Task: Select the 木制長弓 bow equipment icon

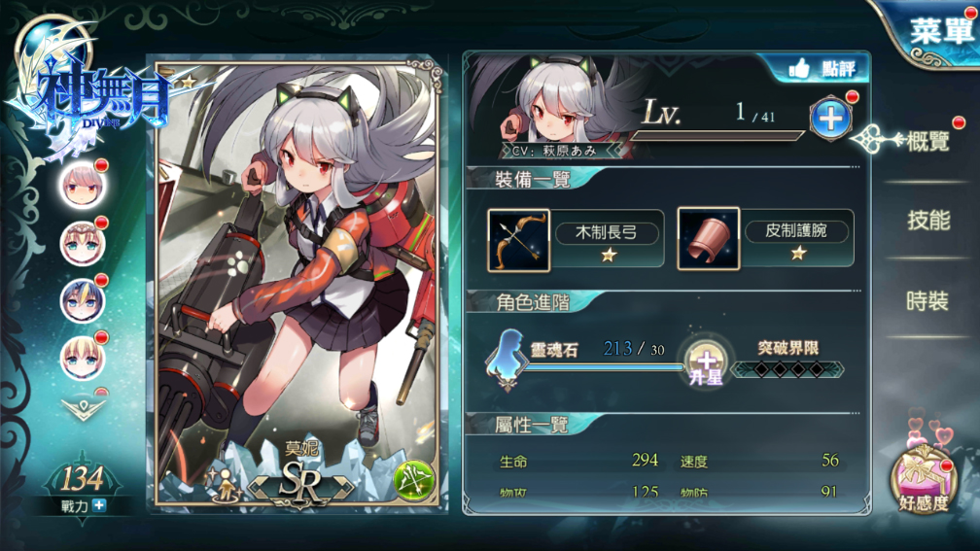Action: click(518, 240)
